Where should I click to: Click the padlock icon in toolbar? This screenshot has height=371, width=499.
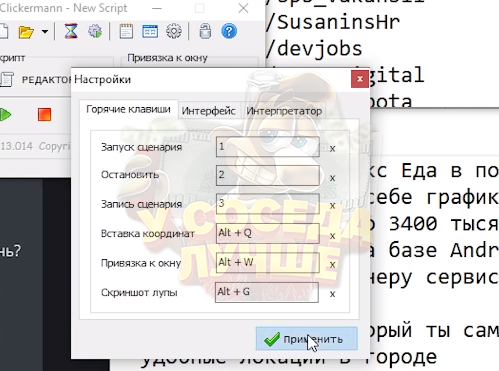(205, 32)
